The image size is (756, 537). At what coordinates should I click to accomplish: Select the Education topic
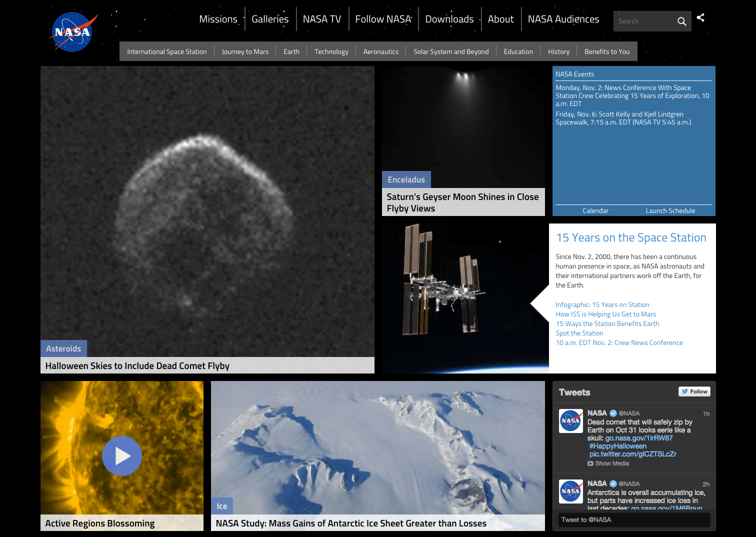[x=518, y=51]
